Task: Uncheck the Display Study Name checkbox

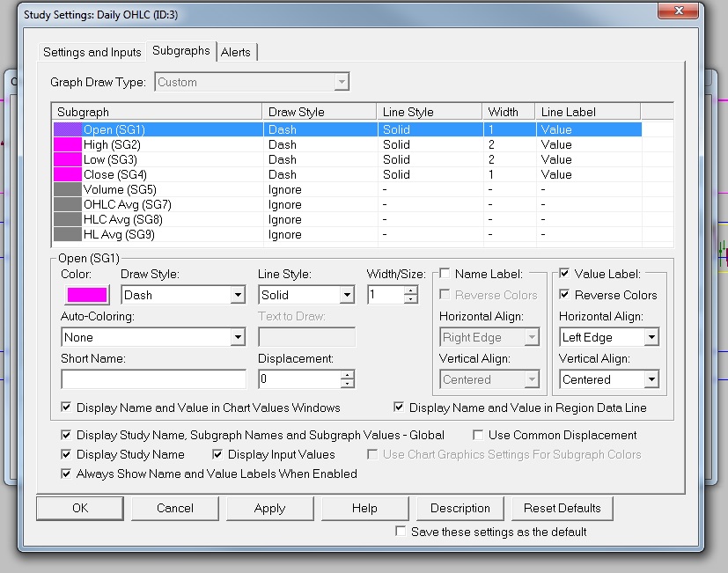Action: (66, 454)
